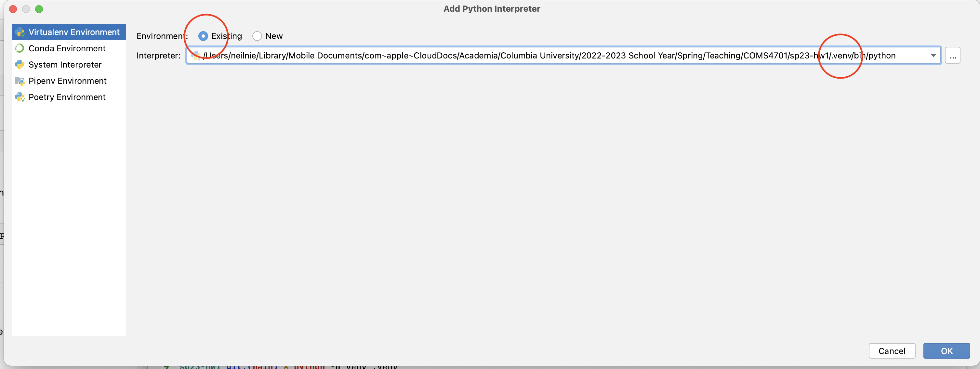
Task: Expand the Interpreter path dropdown arrow
Action: [933, 56]
